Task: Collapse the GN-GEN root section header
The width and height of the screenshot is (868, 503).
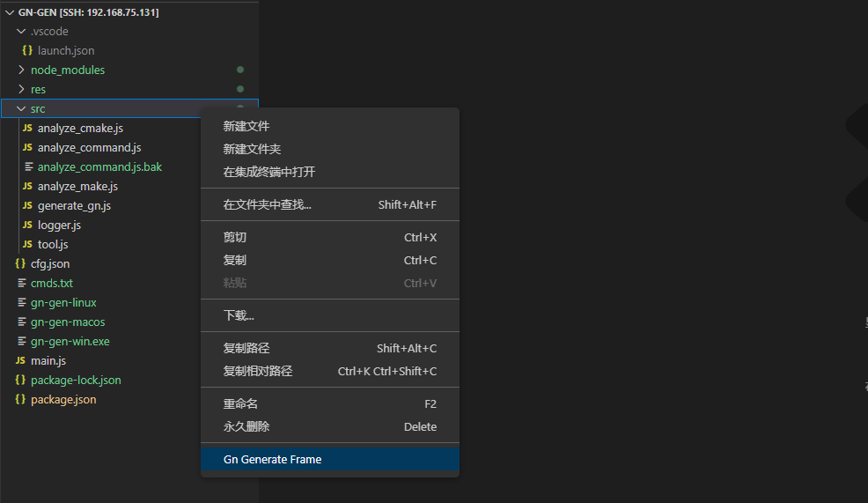Action: [10, 13]
